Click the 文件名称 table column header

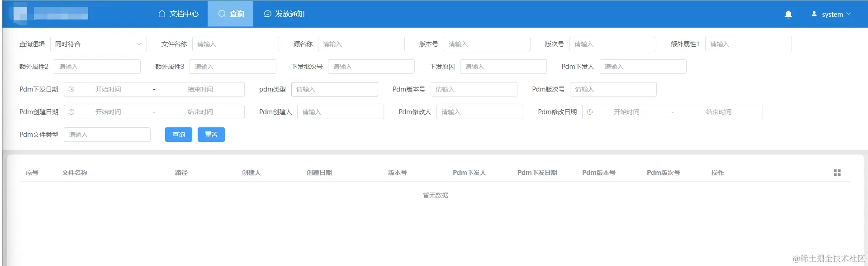75,173
